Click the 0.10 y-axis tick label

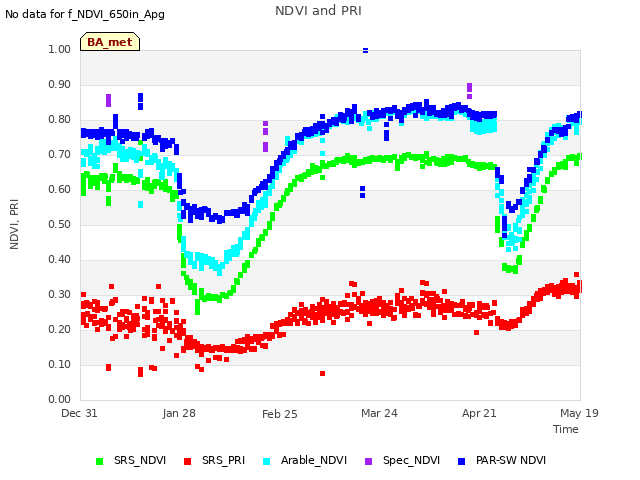[60, 364]
